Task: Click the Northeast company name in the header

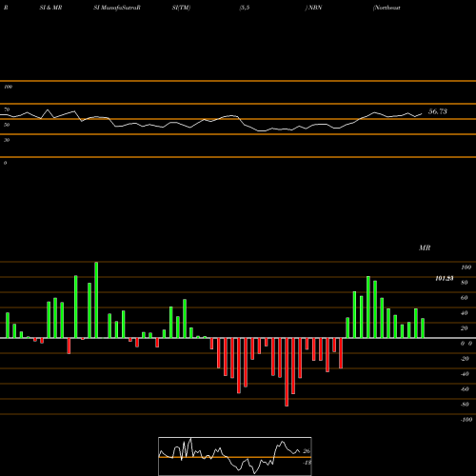Action: pos(387,8)
